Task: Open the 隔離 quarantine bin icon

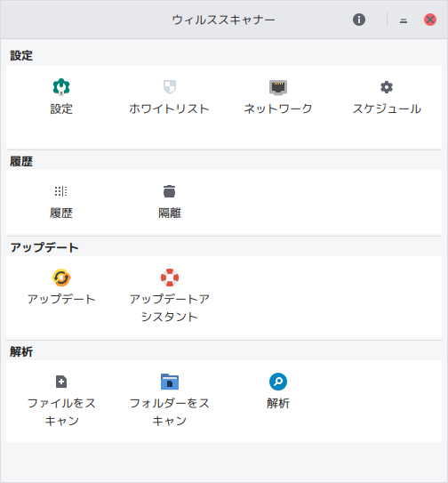Action: tap(170, 191)
